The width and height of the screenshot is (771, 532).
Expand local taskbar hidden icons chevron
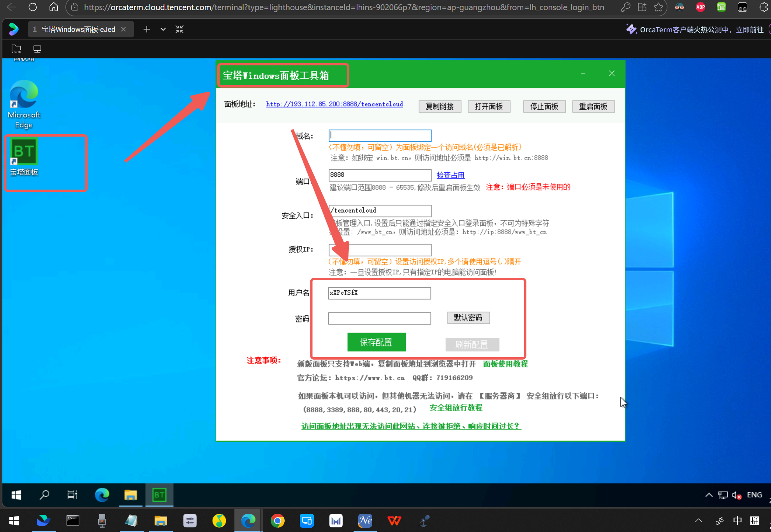coord(699,521)
